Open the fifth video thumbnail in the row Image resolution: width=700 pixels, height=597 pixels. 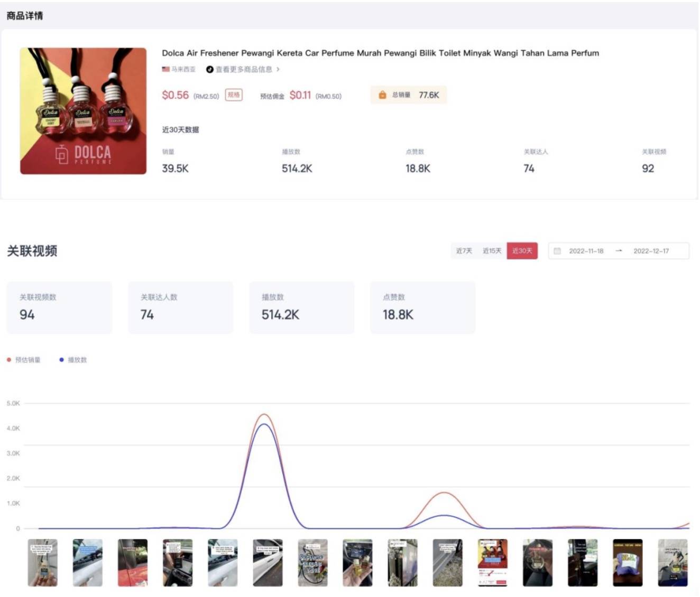223,563
